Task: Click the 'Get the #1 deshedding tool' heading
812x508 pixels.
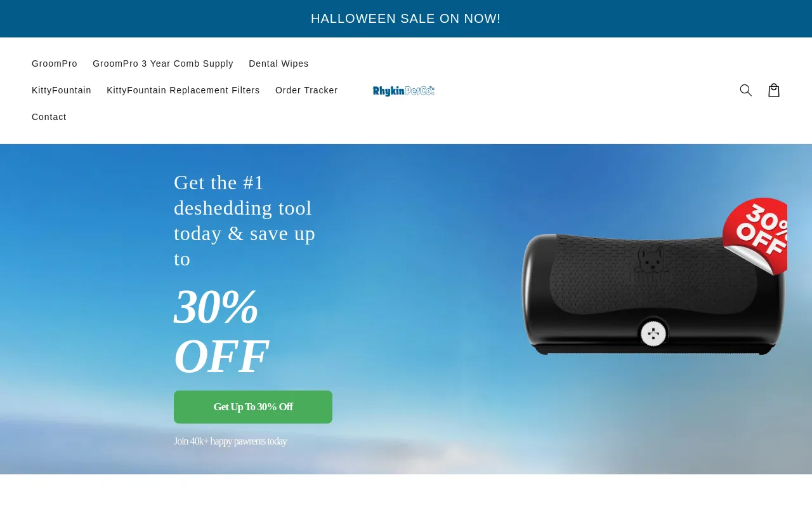Action: [x=245, y=220]
